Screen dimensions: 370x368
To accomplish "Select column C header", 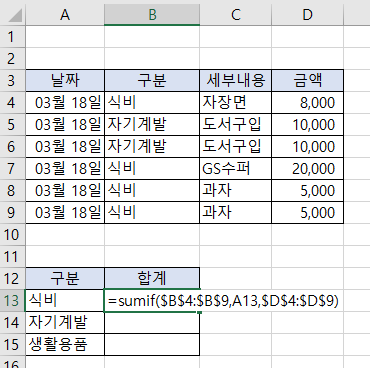I will (x=236, y=15).
